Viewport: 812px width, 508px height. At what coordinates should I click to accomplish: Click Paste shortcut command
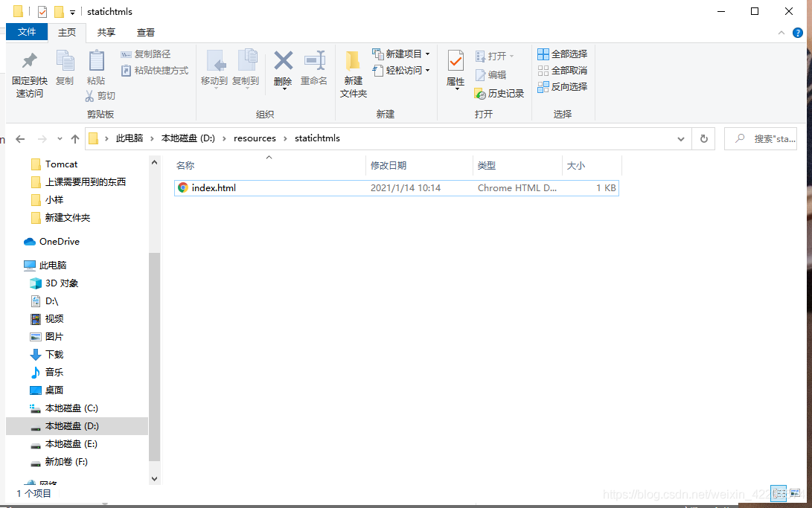[154, 71]
